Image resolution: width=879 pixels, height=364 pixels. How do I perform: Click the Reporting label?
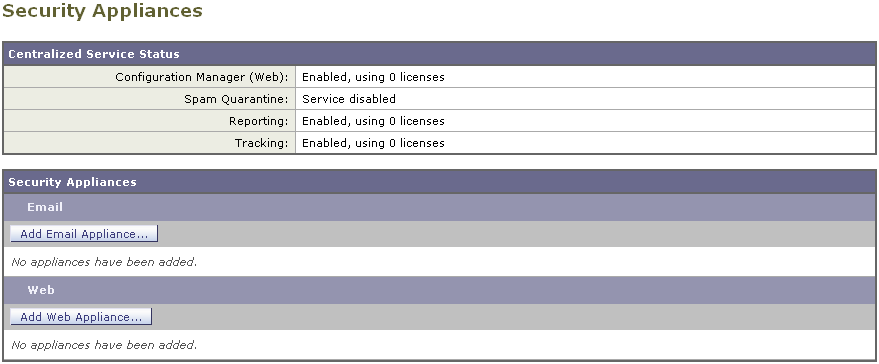(258, 121)
